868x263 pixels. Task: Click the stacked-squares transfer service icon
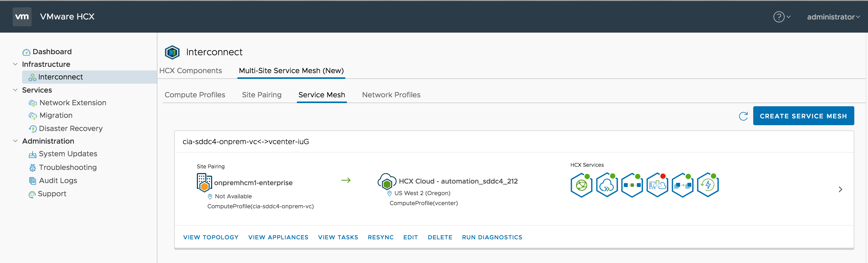point(682,185)
